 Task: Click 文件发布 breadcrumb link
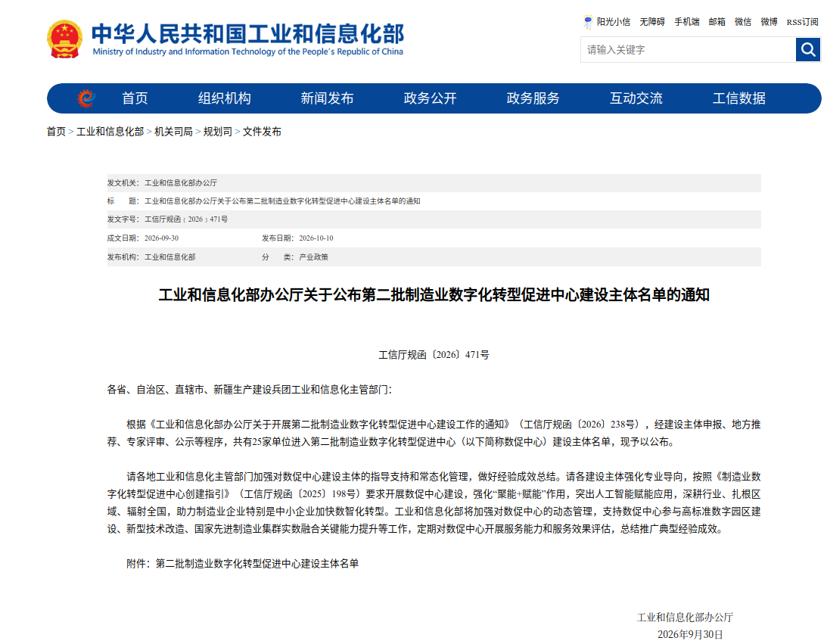(262, 132)
